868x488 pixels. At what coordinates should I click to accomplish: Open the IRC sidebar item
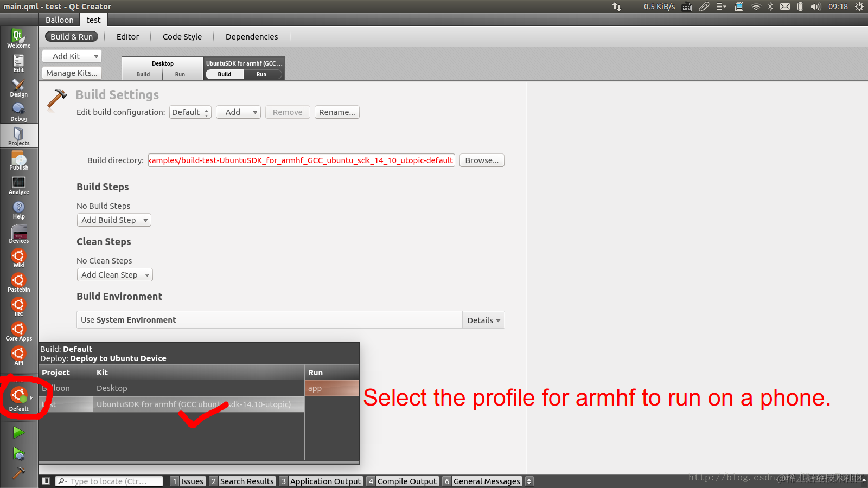(19, 307)
